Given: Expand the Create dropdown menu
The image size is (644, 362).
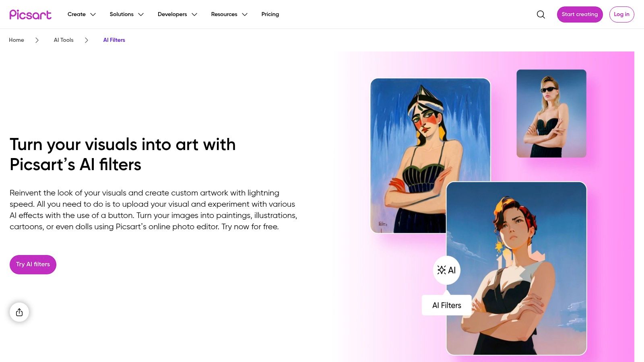Looking at the screenshot, I should point(82,14).
